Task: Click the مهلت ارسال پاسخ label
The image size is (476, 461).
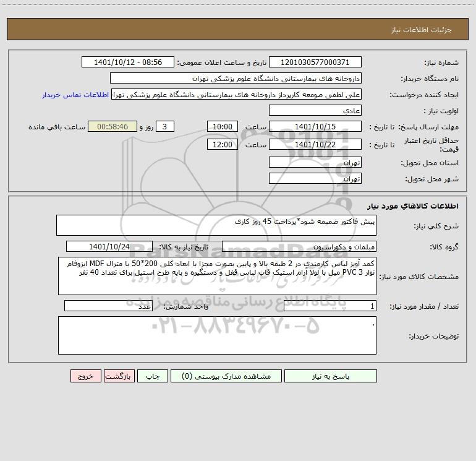Action: 428,127
